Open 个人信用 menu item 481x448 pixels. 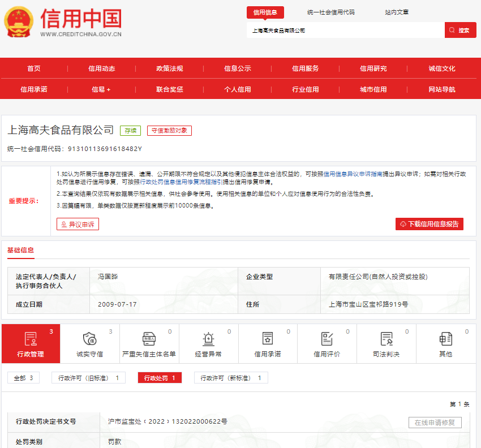point(238,89)
